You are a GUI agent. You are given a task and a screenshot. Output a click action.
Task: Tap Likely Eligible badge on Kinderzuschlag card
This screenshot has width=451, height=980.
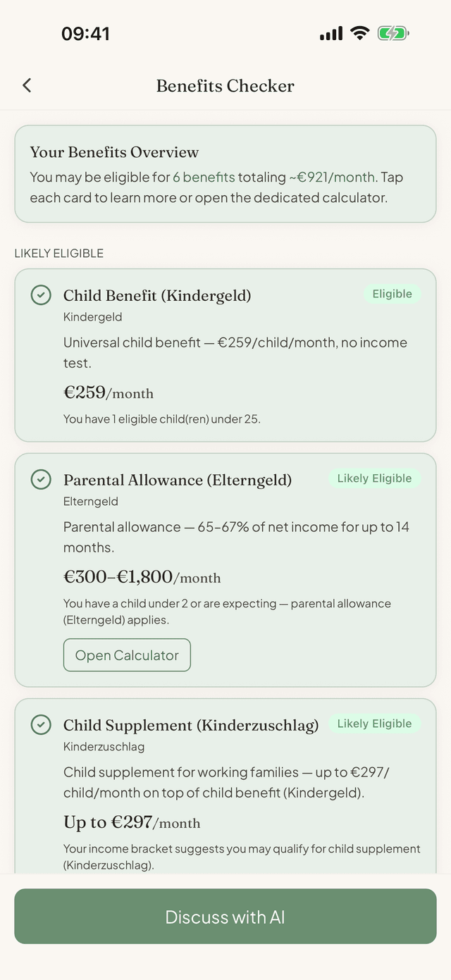tap(374, 724)
